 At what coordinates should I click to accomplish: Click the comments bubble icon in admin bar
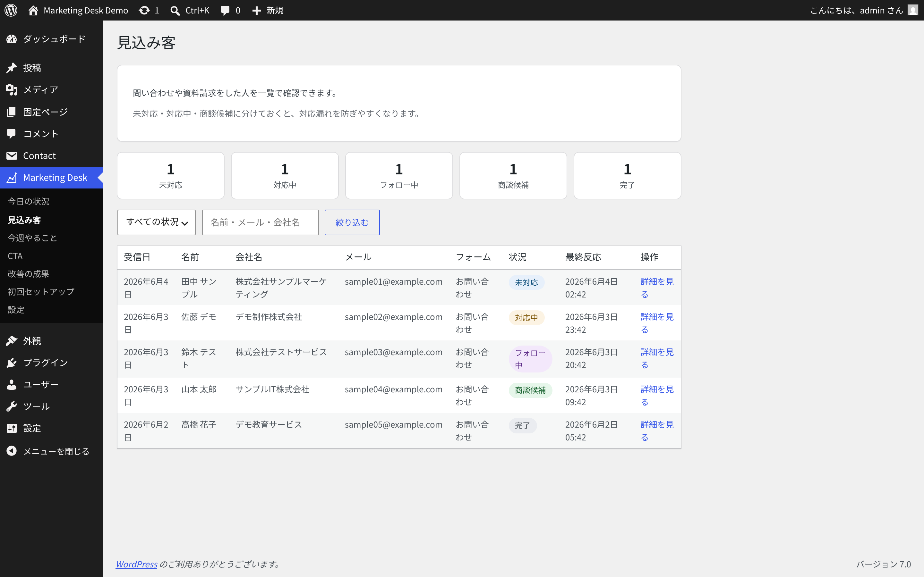click(x=225, y=10)
